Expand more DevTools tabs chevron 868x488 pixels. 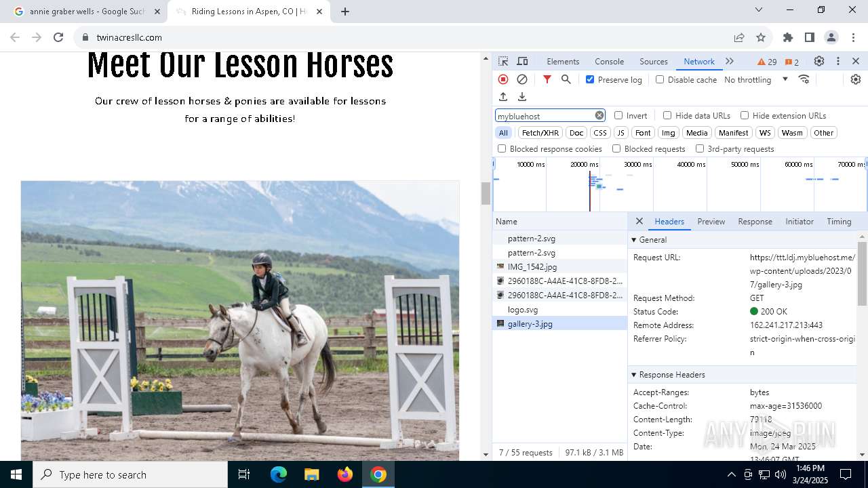(730, 61)
